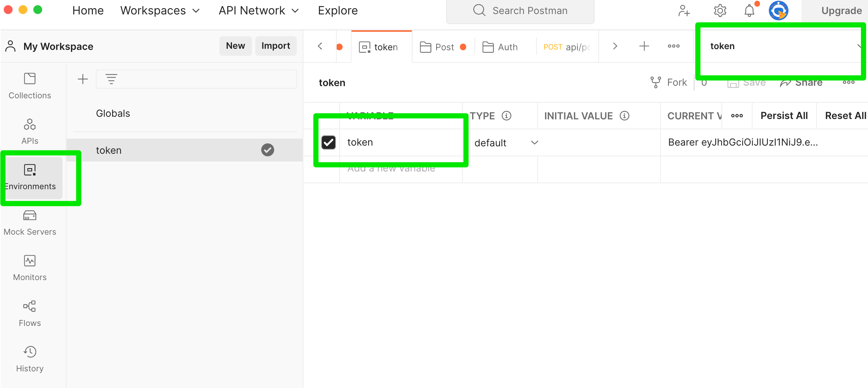Switch to the Auth tab
The height and width of the screenshot is (388, 868).
(505, 47)
